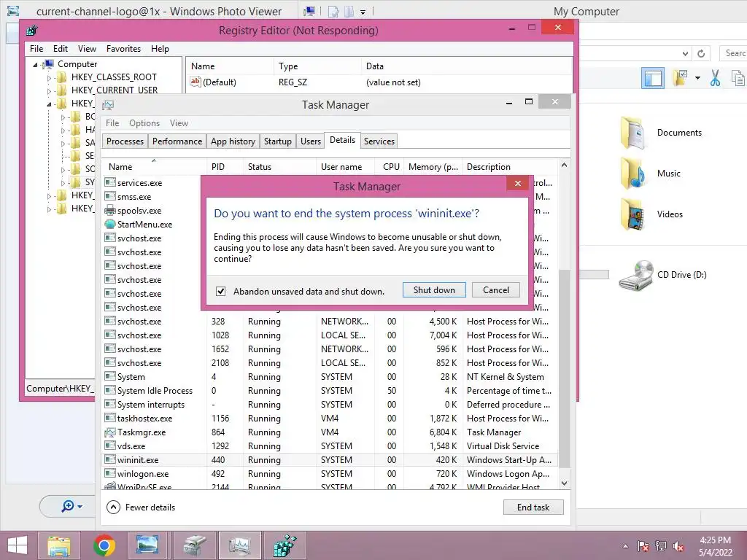Open View menu in Registry Editor

point(88,49)
